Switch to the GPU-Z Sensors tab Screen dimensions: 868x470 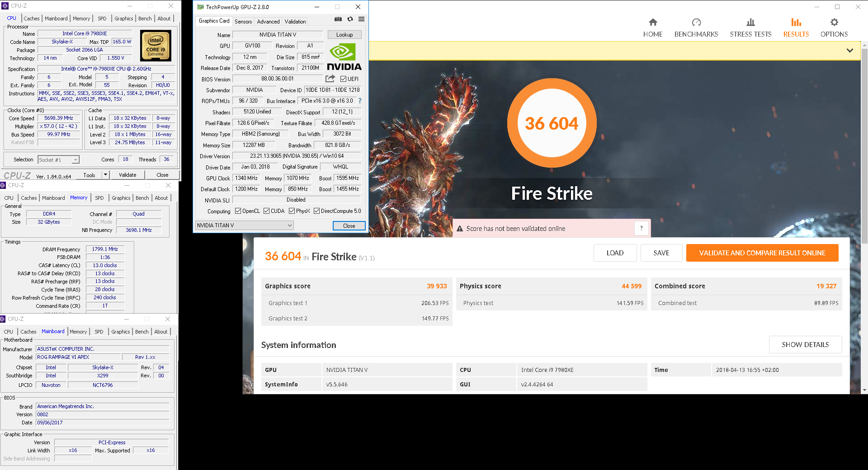243,21
